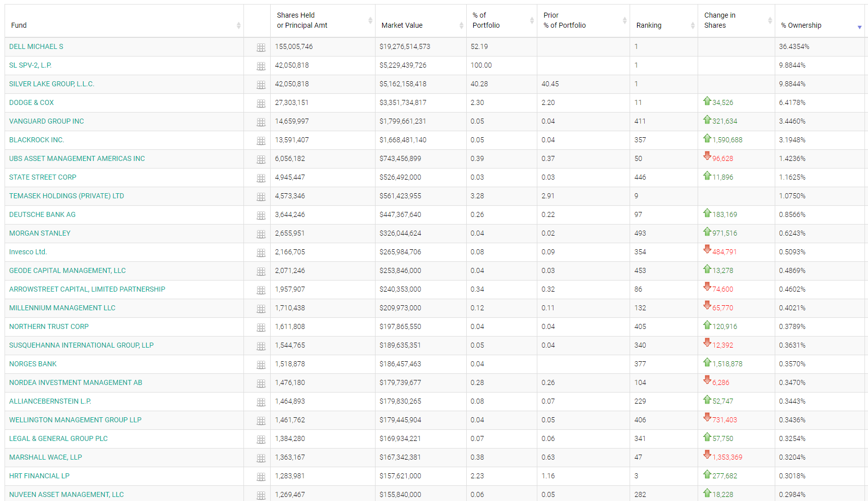Open SUSQUEHANNA INTERNATIONAL GROUP, LLP link
The width and height of the screenshot is (868, 501).
(x=81, y=345)
